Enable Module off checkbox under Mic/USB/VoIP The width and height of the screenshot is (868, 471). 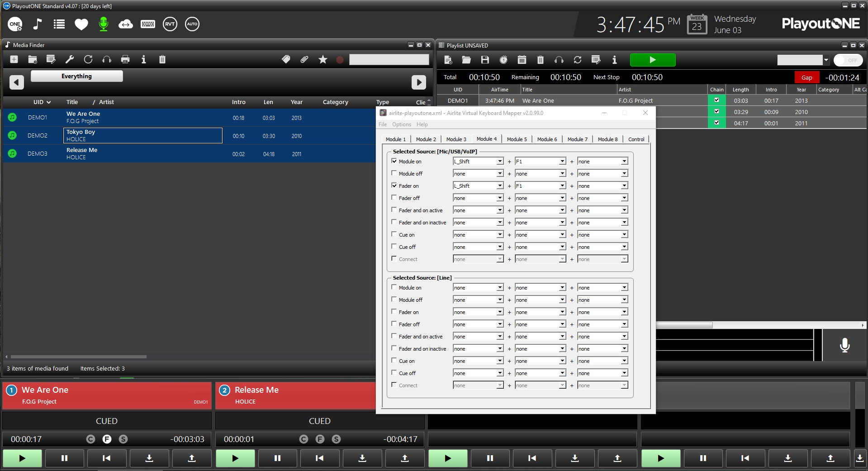(394, 173)
